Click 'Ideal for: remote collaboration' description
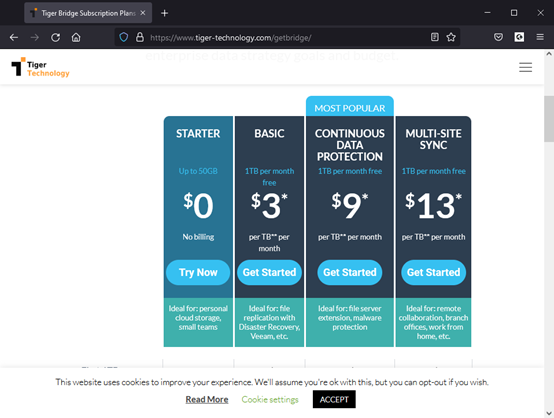The width and height of the screenshot is (554, 418). 434,322
